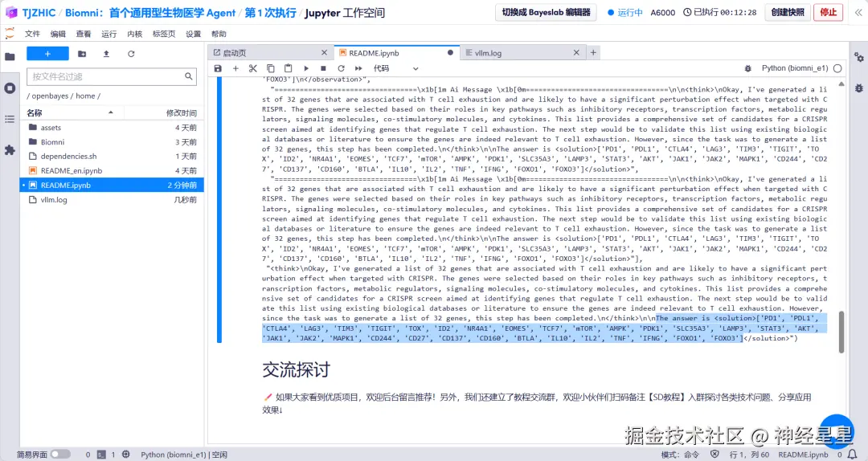The width and height of the screenshot is (868, 461).
Task: Open the debugger panel in right sidebar
Action: click(858, 88)
